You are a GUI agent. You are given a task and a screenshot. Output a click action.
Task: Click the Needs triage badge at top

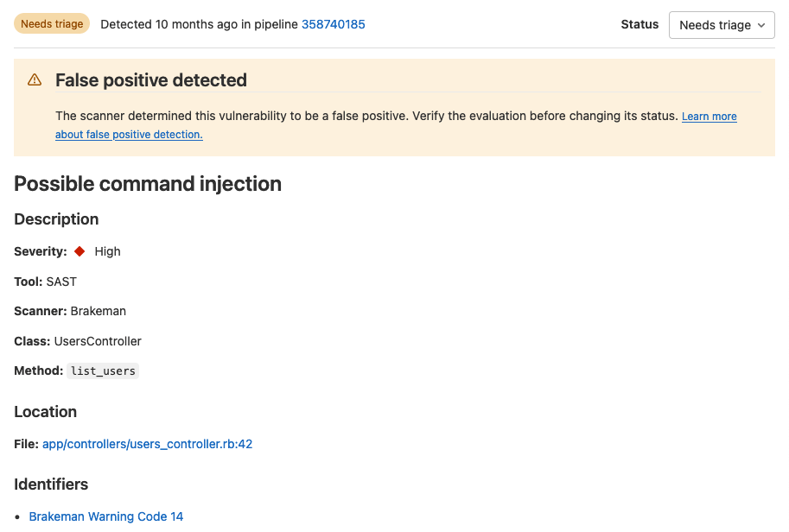pyautogui.click(x=51, y=23)
